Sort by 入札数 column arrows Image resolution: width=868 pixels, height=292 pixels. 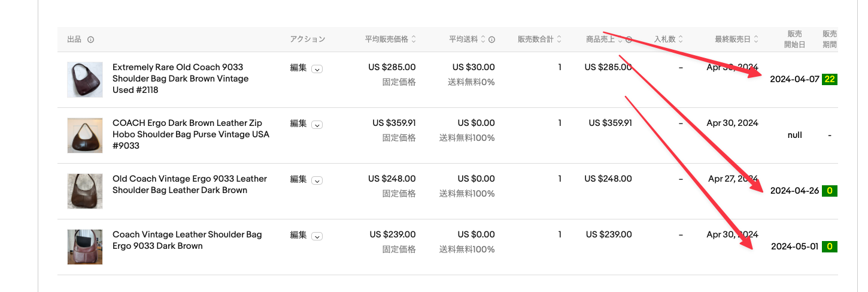tap(681, 40)
